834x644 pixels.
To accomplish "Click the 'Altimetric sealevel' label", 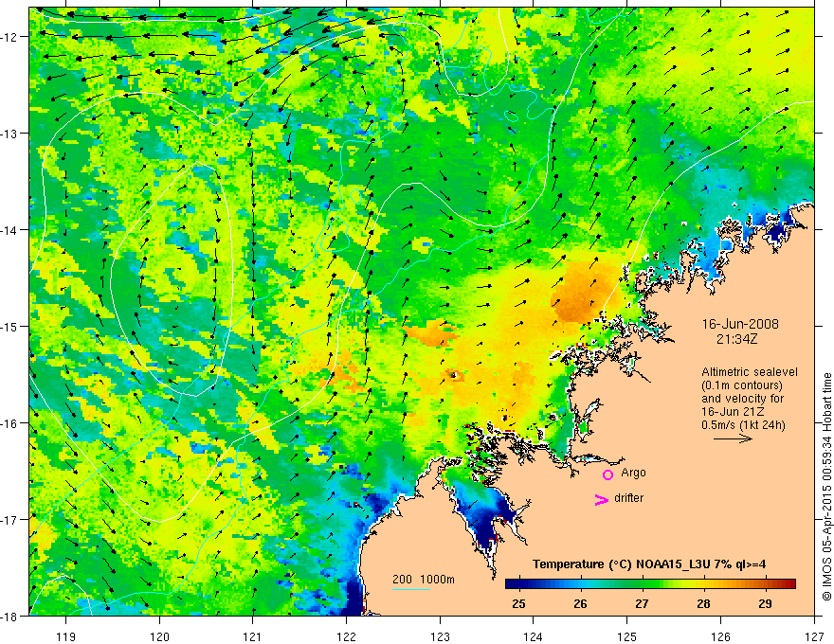I will [x=750, y=372].
